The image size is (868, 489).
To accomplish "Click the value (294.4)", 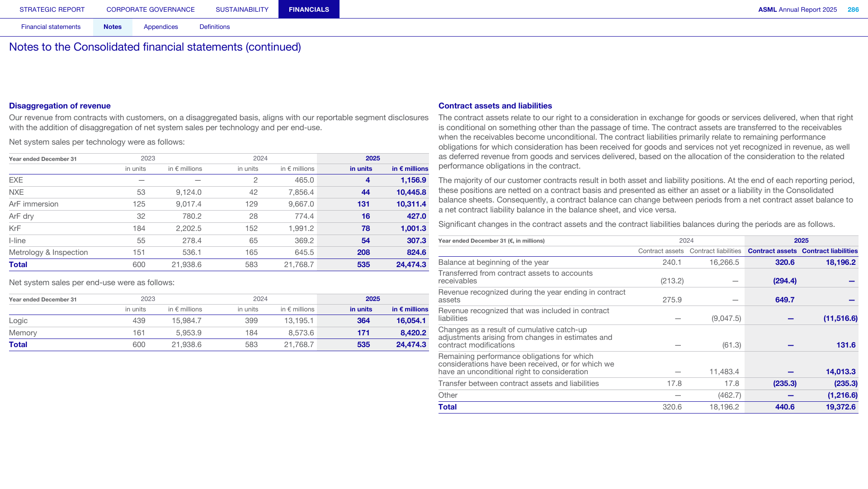I will (785, 281).
